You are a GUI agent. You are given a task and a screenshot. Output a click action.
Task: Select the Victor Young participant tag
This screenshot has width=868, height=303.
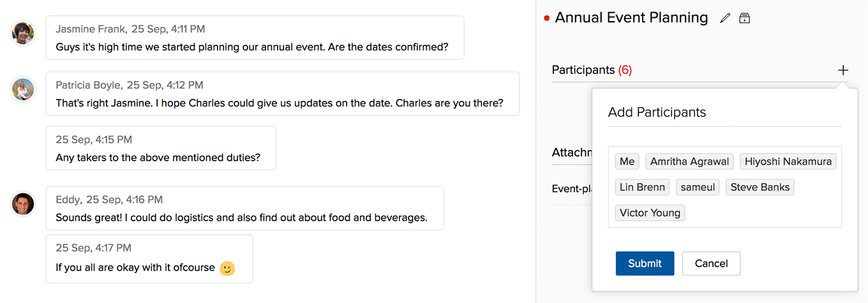click(x=650, y=212)
